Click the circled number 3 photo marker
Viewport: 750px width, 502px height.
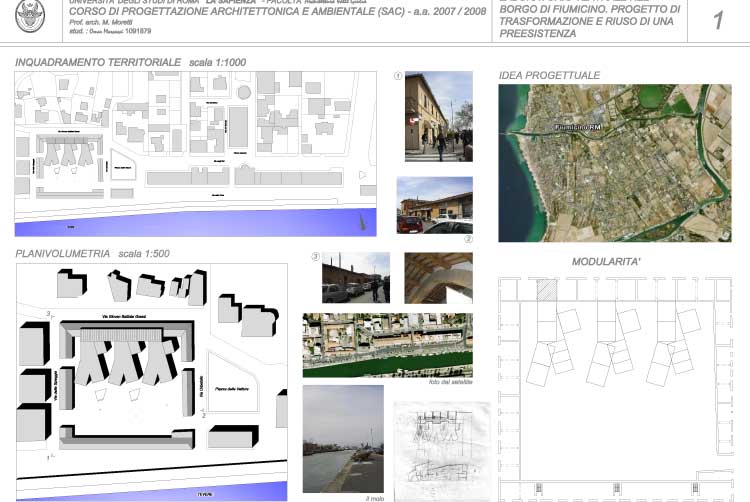pos(315,257)
